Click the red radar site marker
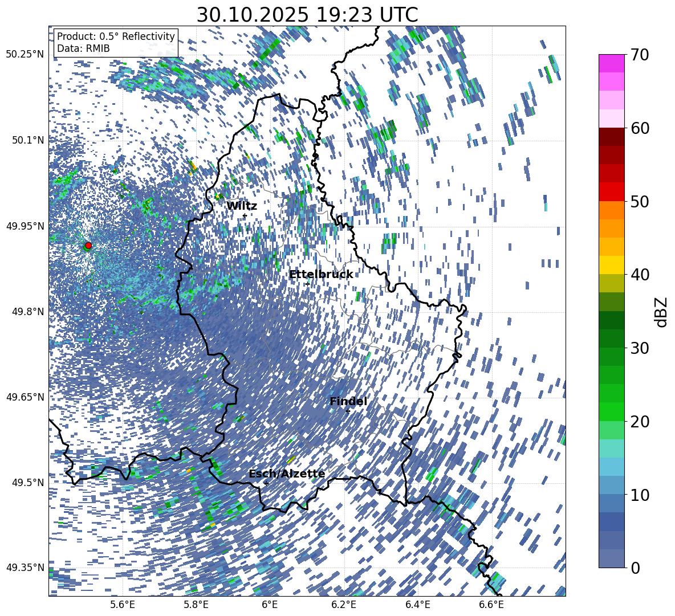 pyautogui.click(x=88, y=246)
